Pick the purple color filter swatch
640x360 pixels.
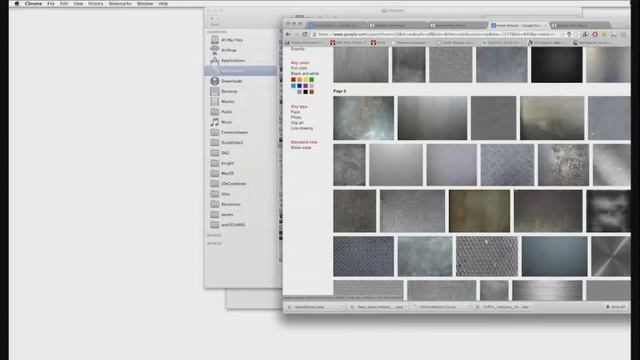click(x=305, y=86)
